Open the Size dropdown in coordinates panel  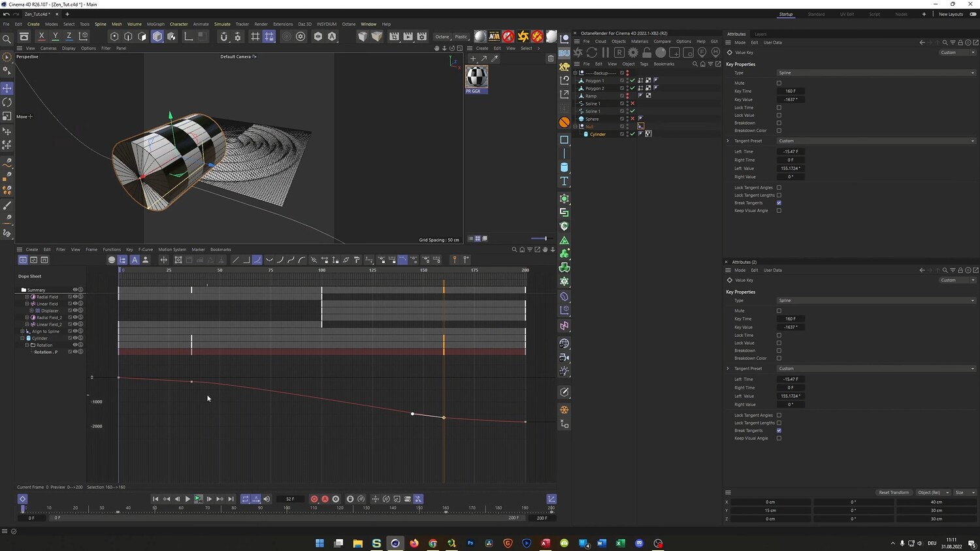(x=965, y=492)
